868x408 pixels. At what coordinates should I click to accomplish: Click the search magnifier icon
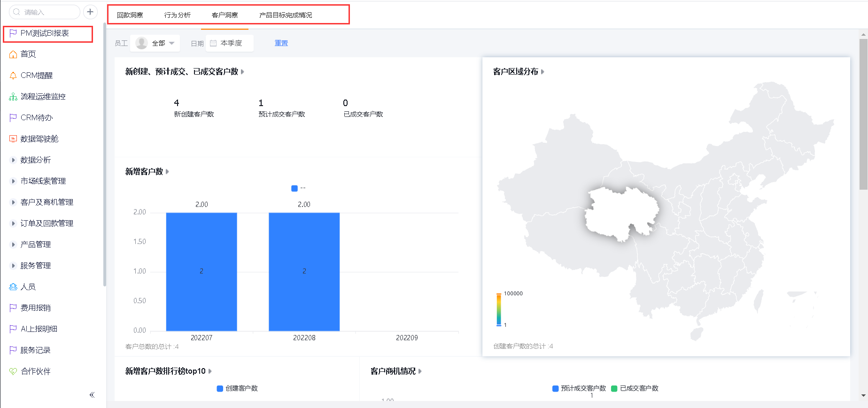coord(16,12)
